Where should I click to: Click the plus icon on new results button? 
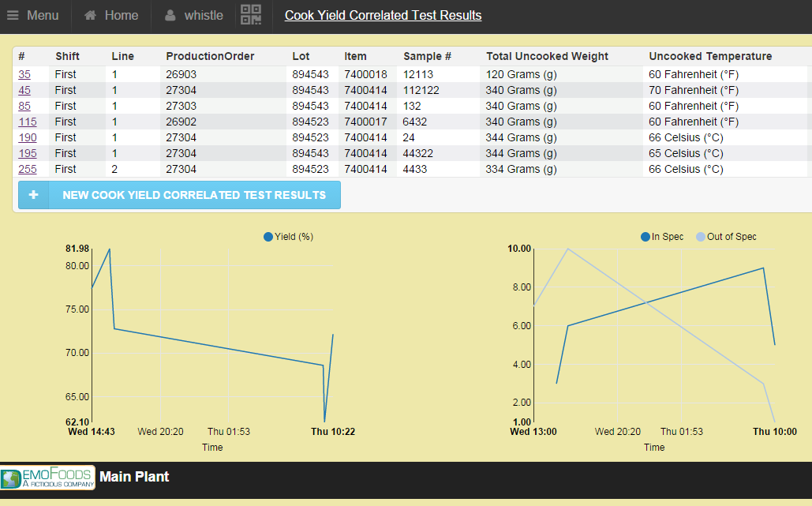pos(33,195)
